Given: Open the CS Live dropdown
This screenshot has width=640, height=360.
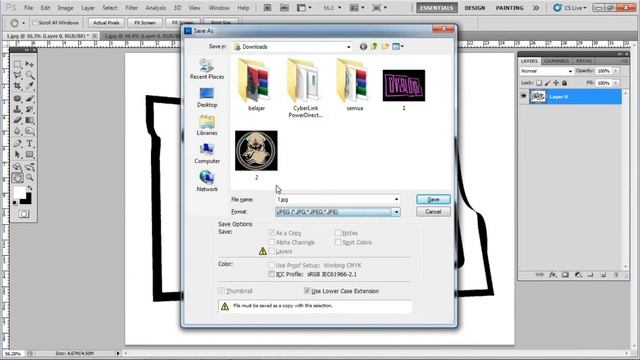Looking at the screenshot, I should tap(570, 8).
